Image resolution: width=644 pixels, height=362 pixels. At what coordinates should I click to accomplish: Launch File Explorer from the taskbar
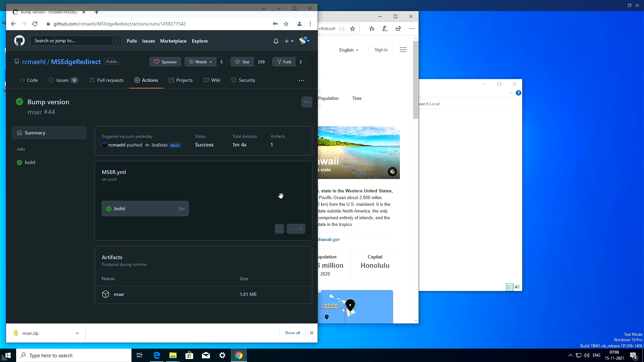[173, 355]
